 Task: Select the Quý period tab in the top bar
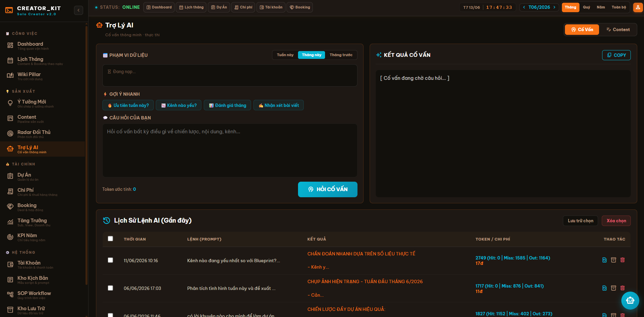coord(587,7)
